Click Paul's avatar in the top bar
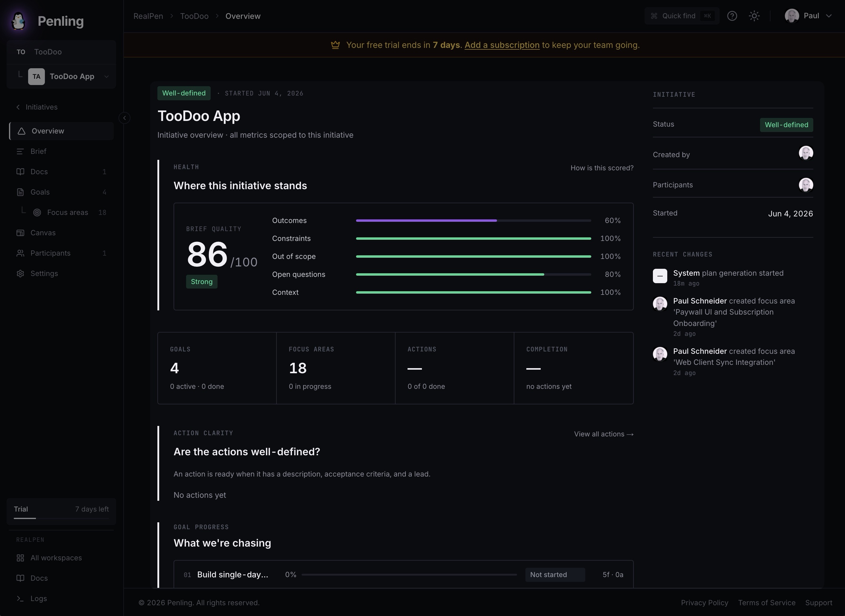This screenshot has width=845, height=616. [792, 16]
